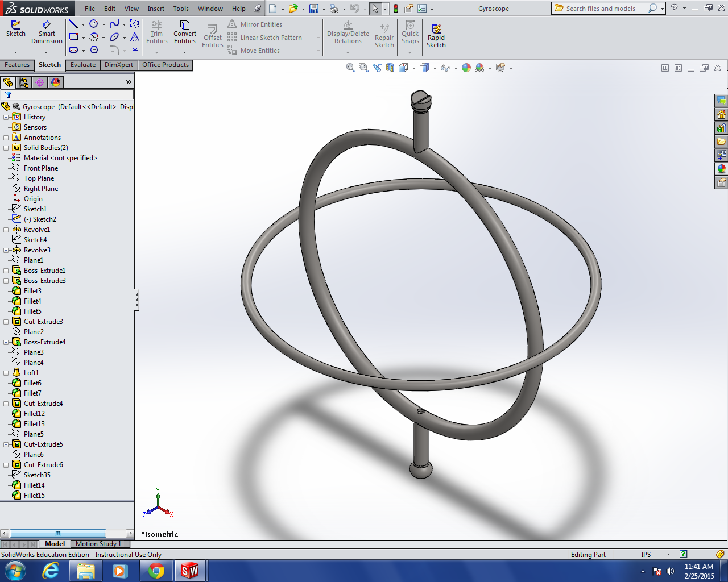Activate the sketch Text tool
728x582 pixels.
[x=135, y=37]
